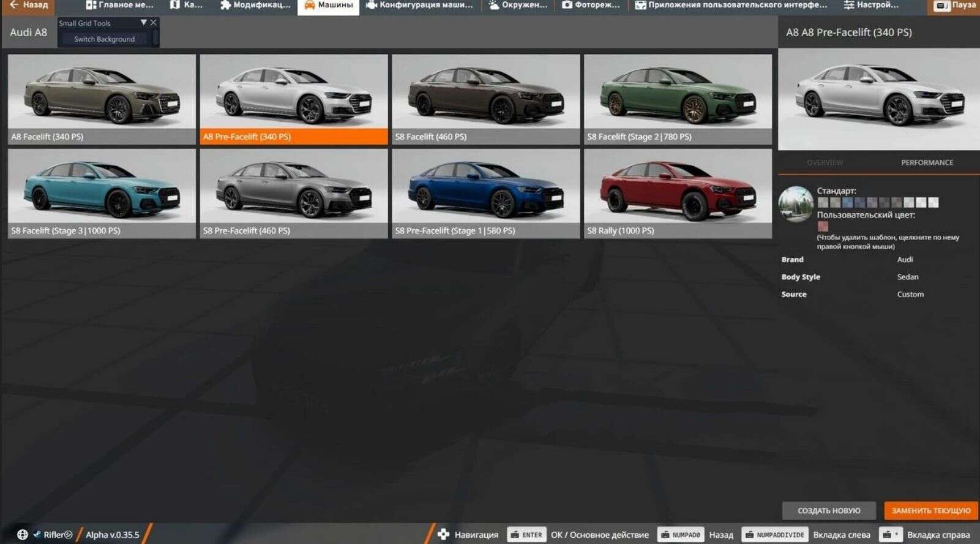Switch to the Performance tab
This screenshot has height=544, width=980.
click(927, 163)
